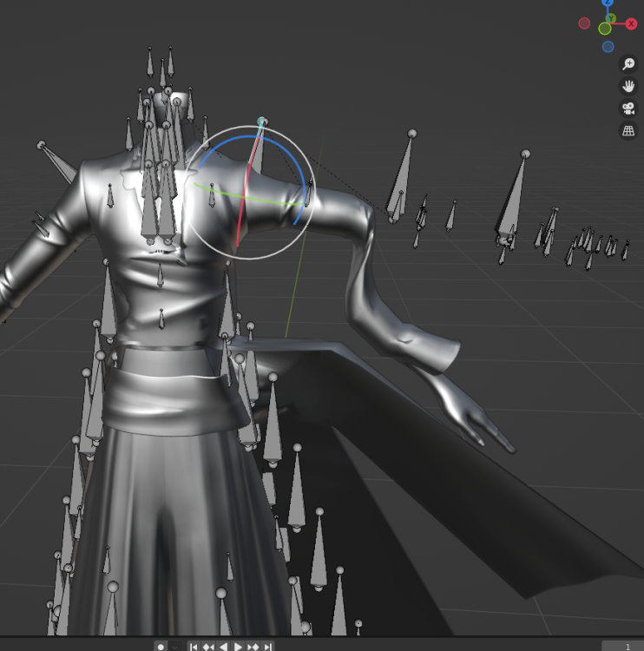The width and height of the screenshot is (644, 651).
Task: Toggle the camera view icon
Action: [x=628, y=108]
